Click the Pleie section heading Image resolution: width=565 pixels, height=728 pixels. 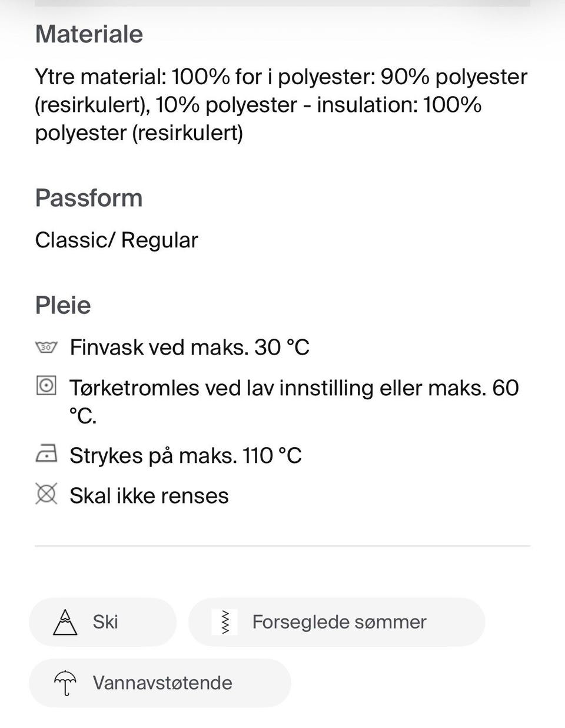tap(63, 305)
